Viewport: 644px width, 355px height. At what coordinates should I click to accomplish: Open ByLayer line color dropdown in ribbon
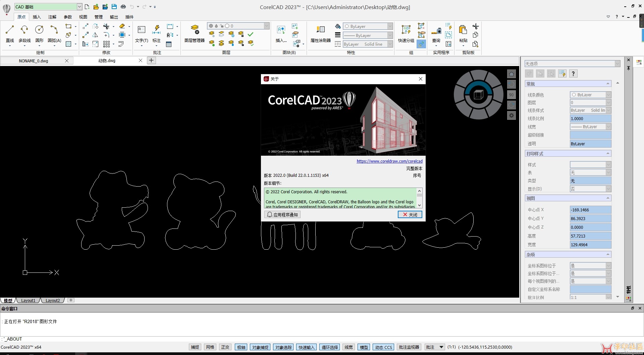390,26
